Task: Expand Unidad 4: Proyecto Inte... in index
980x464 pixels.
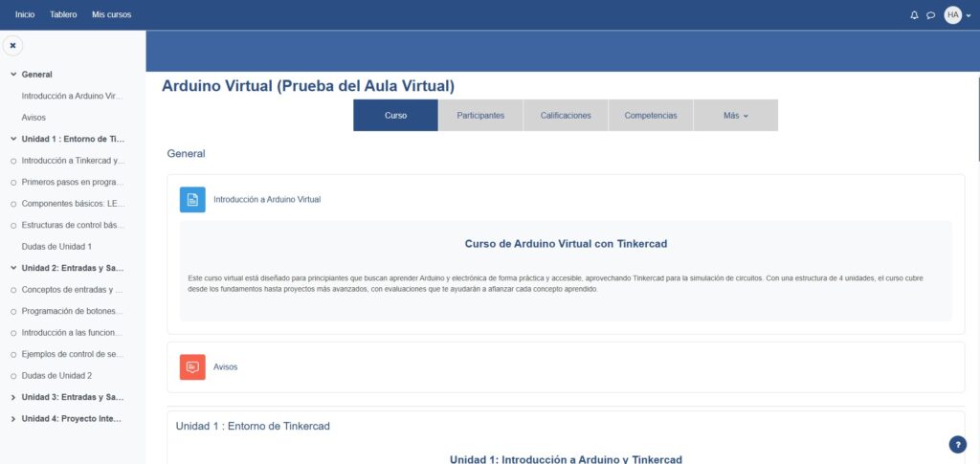Action: pos(13,418)
